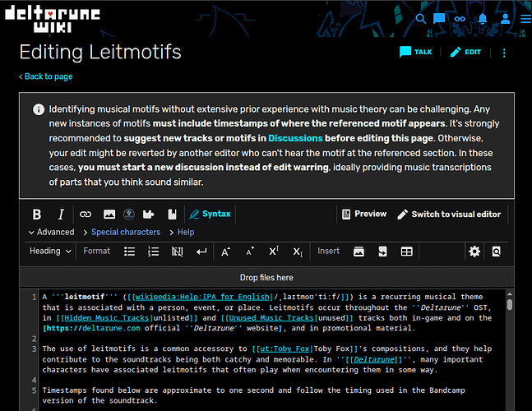Insert a bulleted list
Image resolution: width=532 pixels, height=411 pixels.
tap(130, 252)
